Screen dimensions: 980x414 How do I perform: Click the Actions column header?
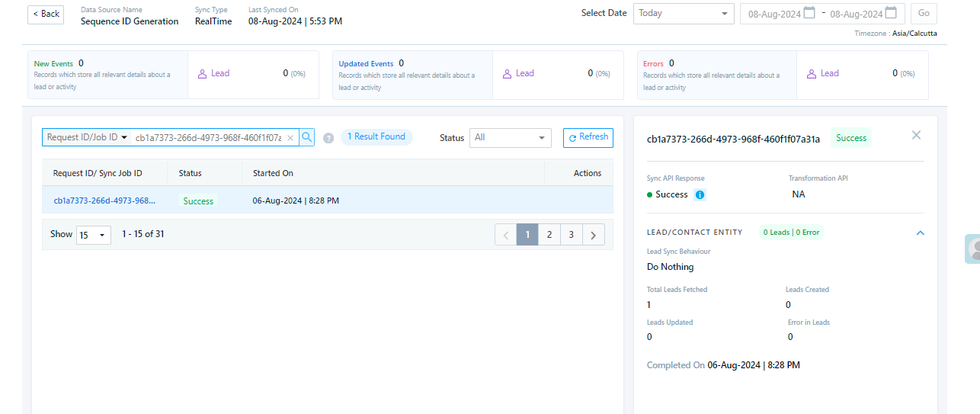[x=588, y=173]
